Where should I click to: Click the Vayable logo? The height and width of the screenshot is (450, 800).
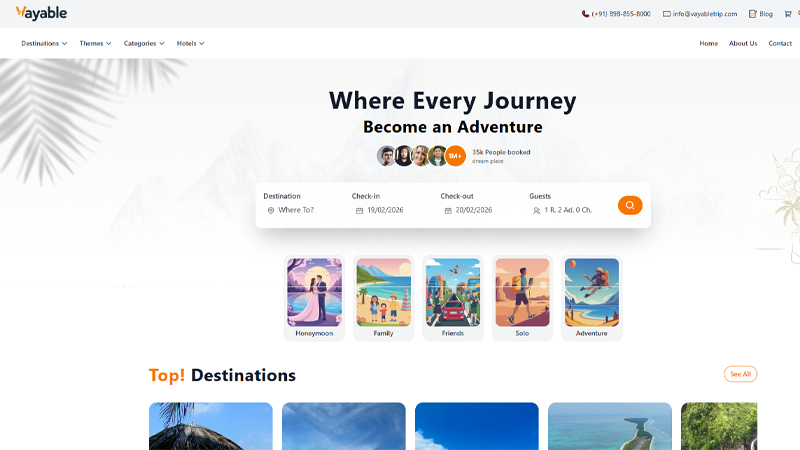[41, 13]
